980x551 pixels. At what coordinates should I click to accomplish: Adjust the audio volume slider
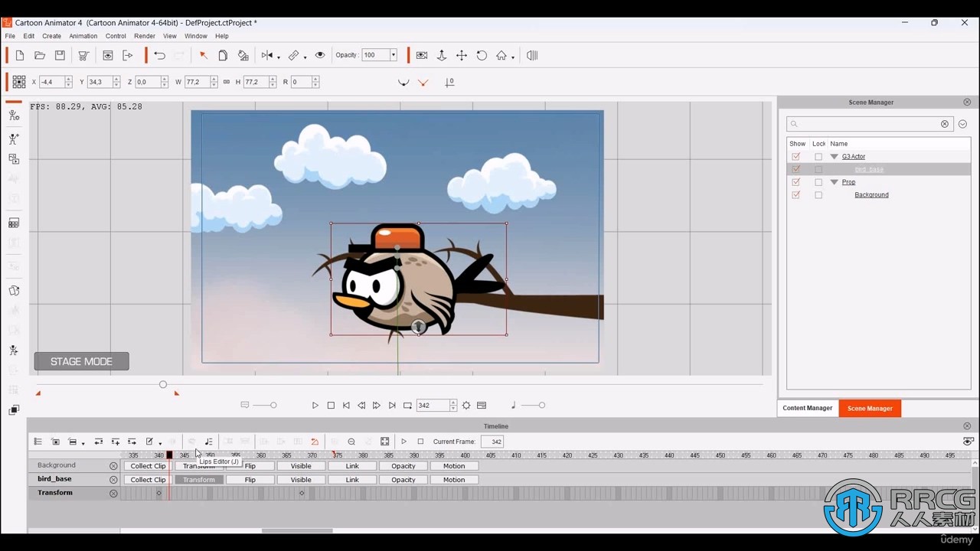click(x=542, y=406)
